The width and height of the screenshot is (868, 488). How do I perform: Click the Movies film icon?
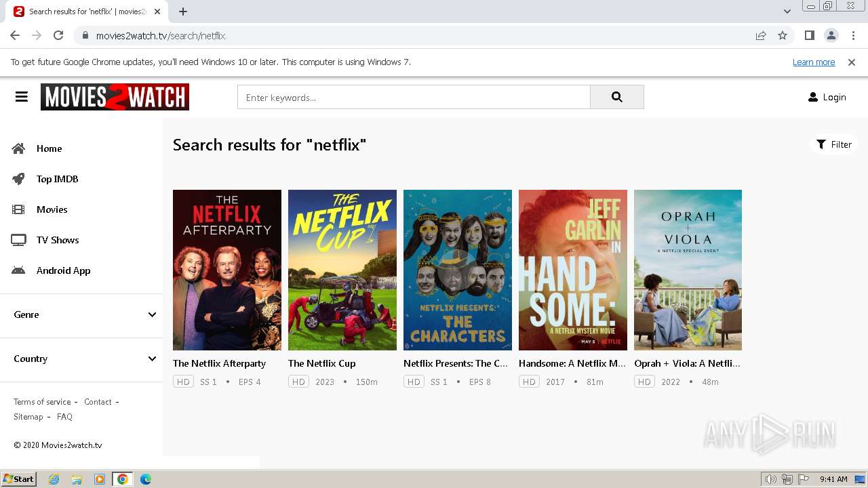click(x=18, y=209)
